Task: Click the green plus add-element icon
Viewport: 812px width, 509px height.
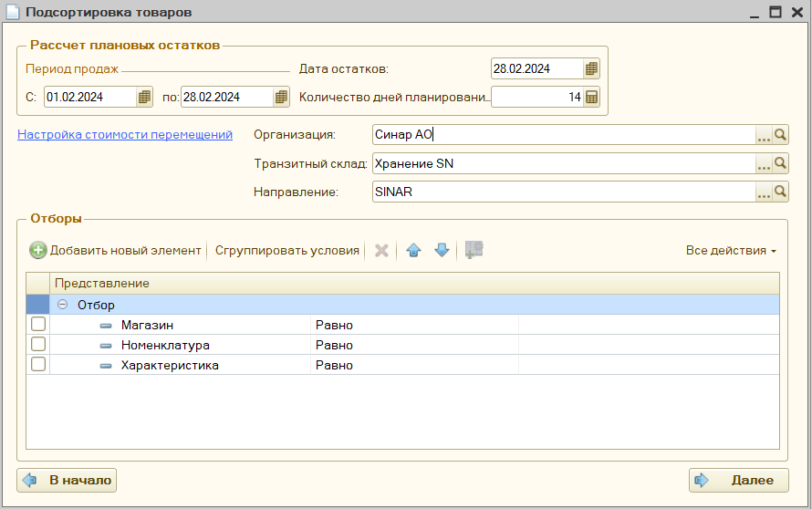Action: (37, 250)
